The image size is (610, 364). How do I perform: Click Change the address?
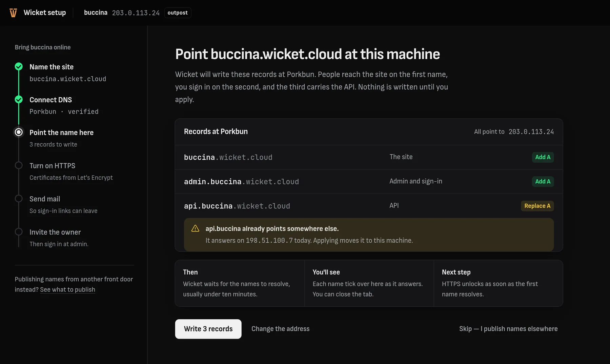280,329
